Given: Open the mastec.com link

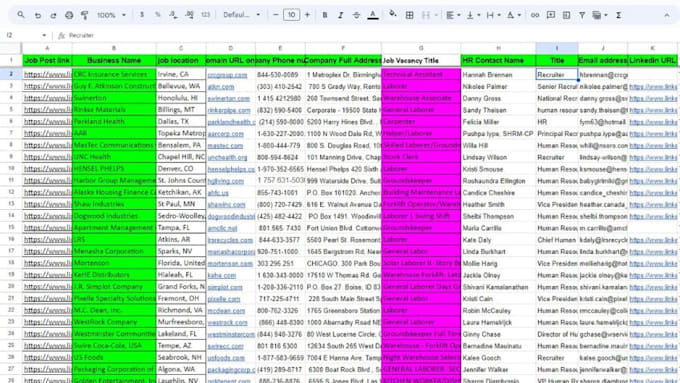Looking at the screenshot, I should [225, 146].
